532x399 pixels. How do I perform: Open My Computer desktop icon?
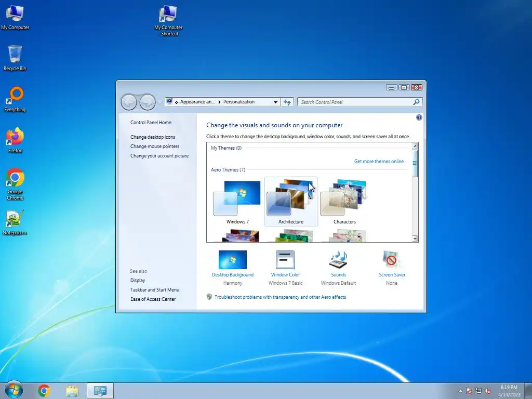(x=15, y=17)
